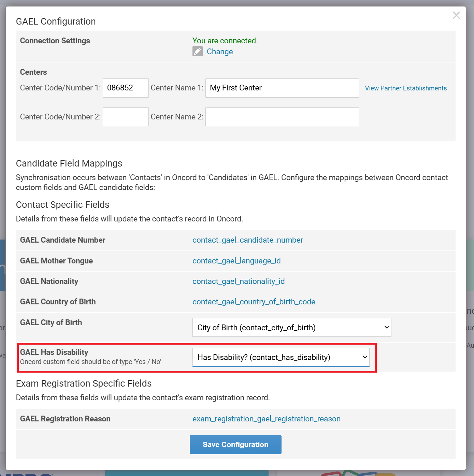Expand the GAEL City of Birth dropdown

[292, 328]
